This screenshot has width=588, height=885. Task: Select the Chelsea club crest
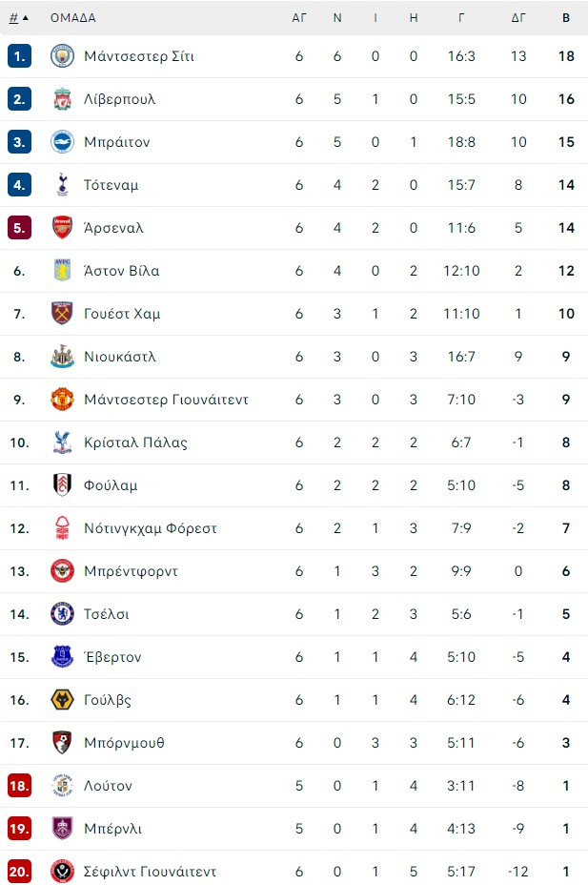62,614
